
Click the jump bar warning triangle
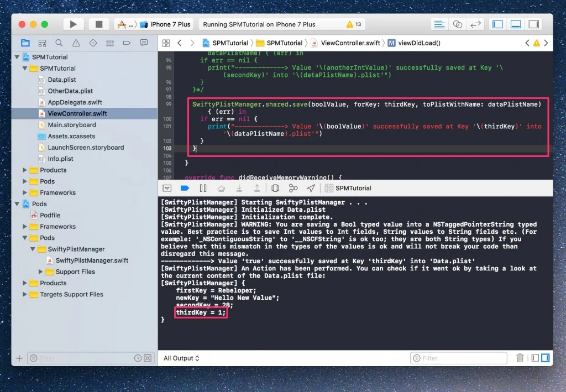[x=537, y=43]
